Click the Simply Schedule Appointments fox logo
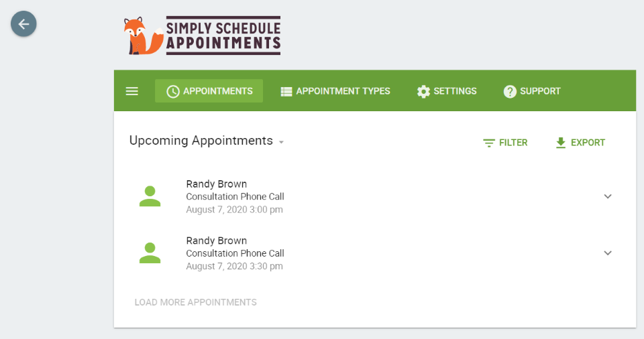Image resolution: width=644 pixels, height=339 pixels. click(143, 36)
